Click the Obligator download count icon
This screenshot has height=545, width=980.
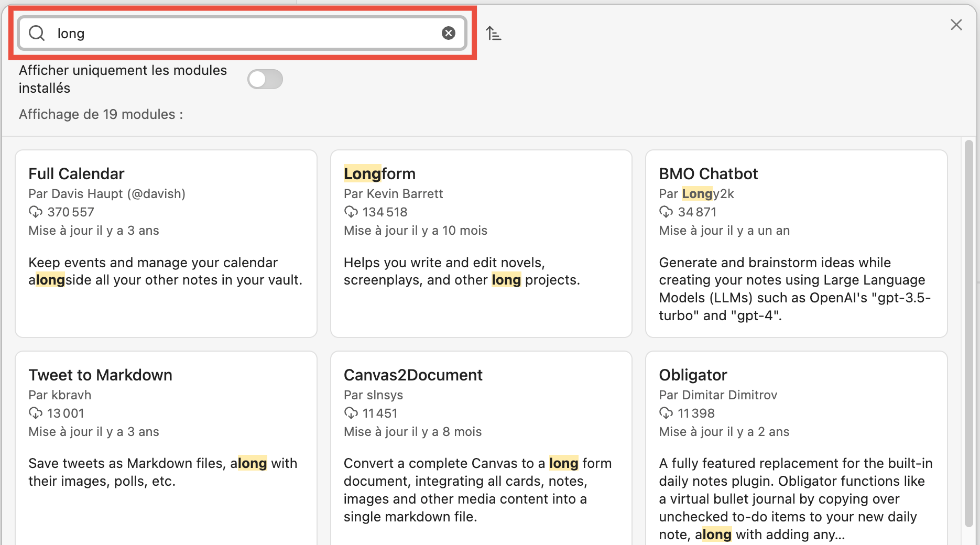pos(666,413)
